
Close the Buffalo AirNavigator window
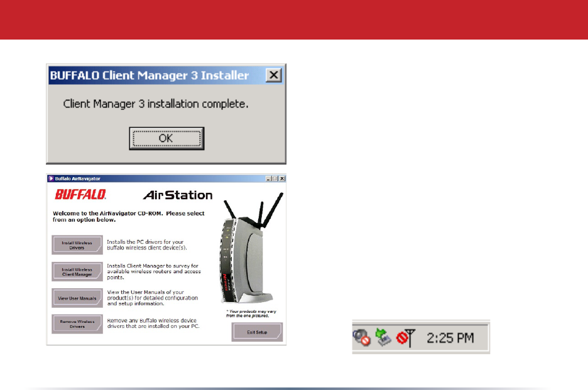pyautogui.click(x=282, y=179)
